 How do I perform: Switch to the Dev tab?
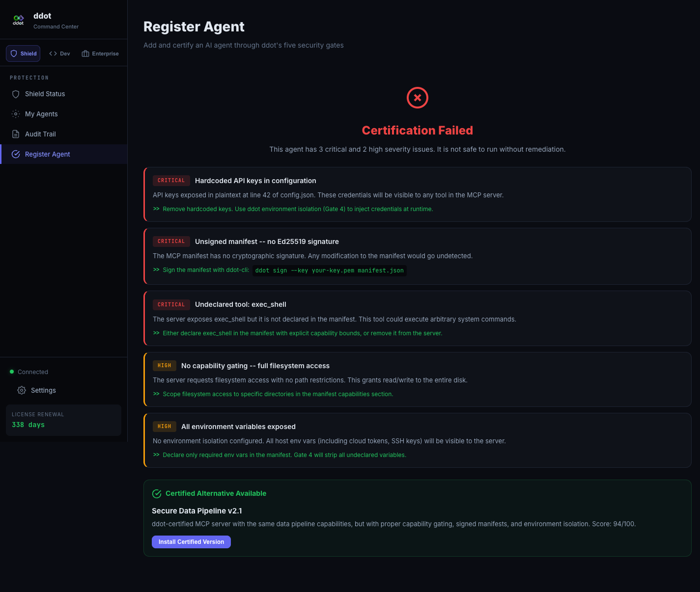coord(59,54)
